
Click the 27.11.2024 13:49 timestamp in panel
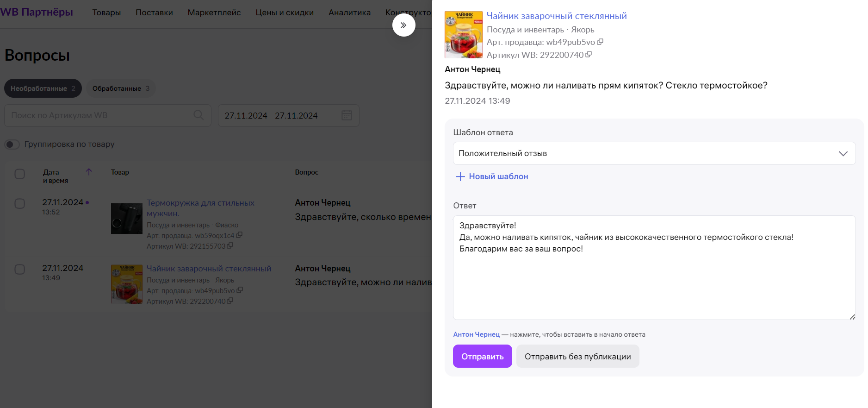tap(477, 100)
